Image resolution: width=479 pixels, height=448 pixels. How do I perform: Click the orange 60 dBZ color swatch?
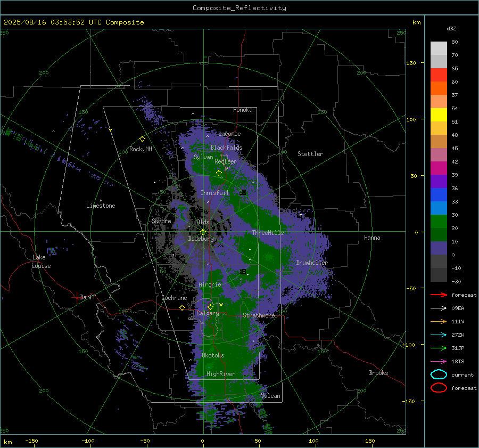[x=439, y=88]
